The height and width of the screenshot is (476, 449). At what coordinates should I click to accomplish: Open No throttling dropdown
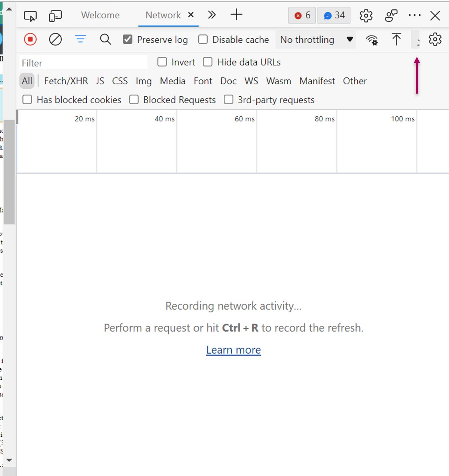click(x=316, y=39)
